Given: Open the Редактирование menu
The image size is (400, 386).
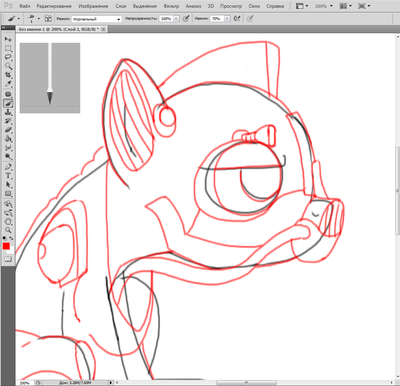Looking at the screenshot, I should 54,6.
